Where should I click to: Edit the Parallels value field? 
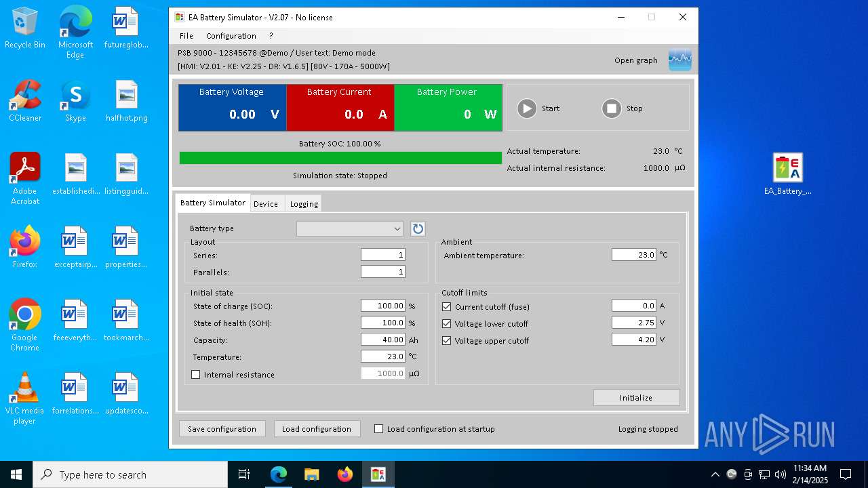pyautogui.click(x=383, y=272)
